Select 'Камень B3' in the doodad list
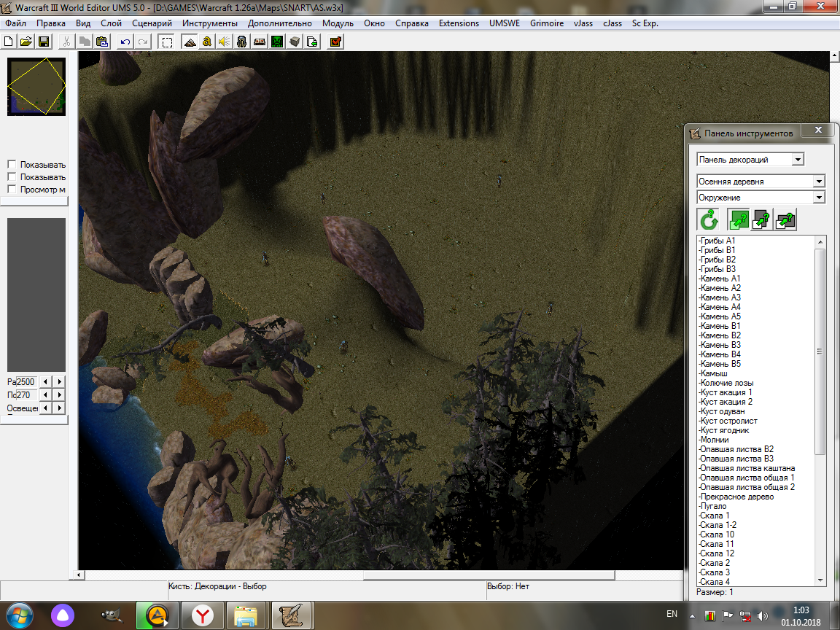The width and height of the screenshot is (840, 630). [x=720, y=345]
